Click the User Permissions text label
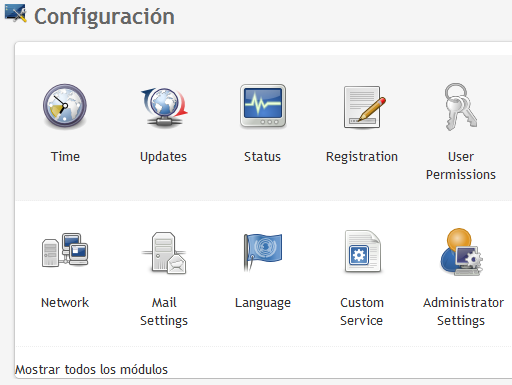512x385 pixels. (461, 166)
